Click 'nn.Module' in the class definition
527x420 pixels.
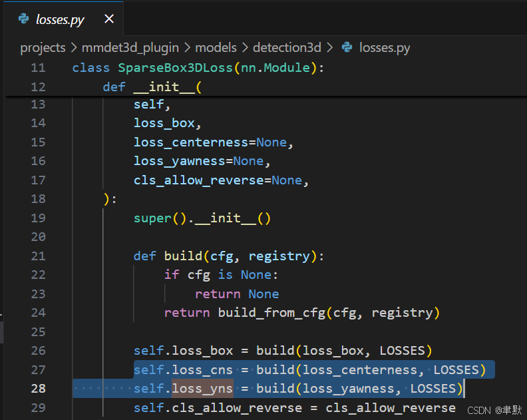pos(275,68)
